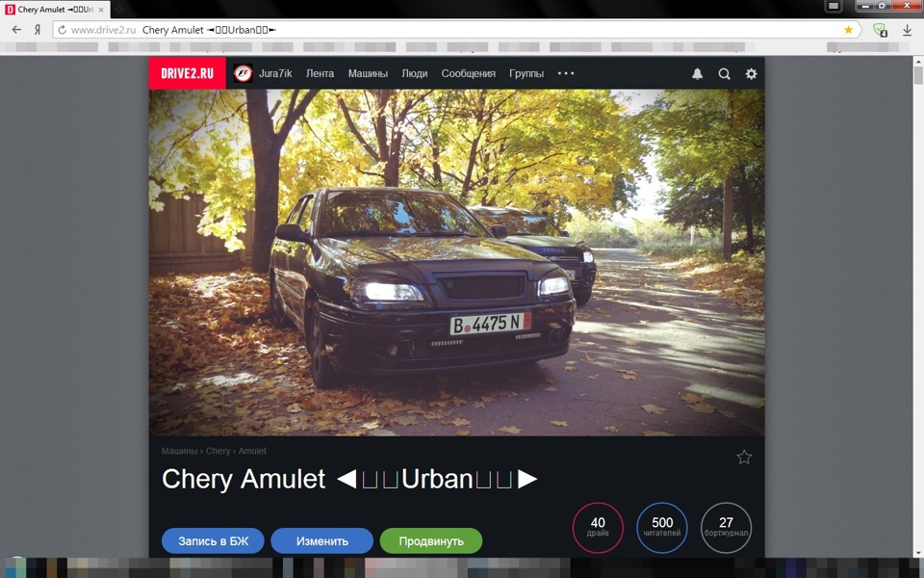Open the Машины menu item
The image size is (924, 578).
coord(368,73)
